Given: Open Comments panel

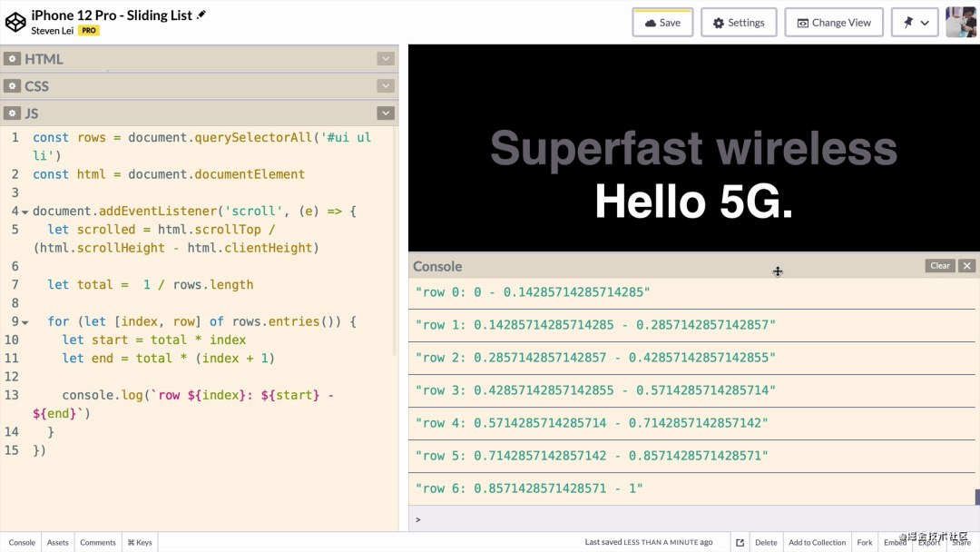Looking at the screenshot, I should coord(97,542).
